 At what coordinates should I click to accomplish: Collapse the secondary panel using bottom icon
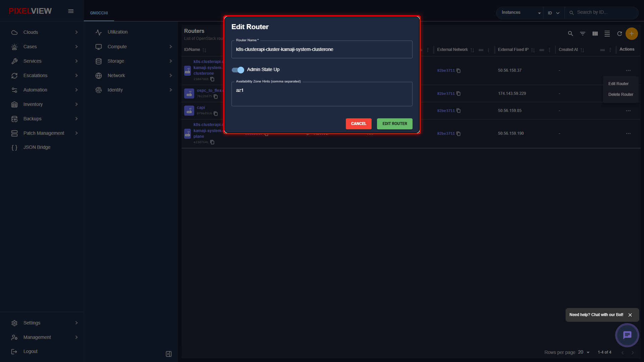pyautogui.click(x=169, y=354)
